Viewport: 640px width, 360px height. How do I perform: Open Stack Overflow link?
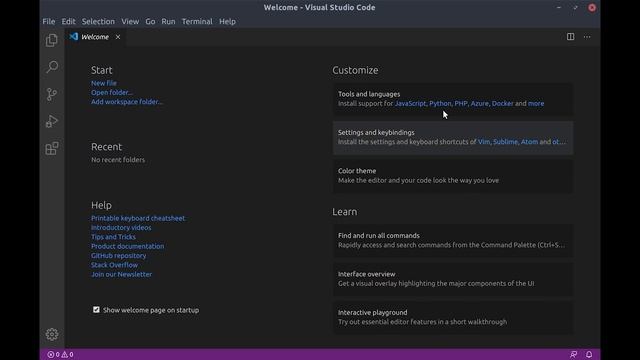(114, 265)
